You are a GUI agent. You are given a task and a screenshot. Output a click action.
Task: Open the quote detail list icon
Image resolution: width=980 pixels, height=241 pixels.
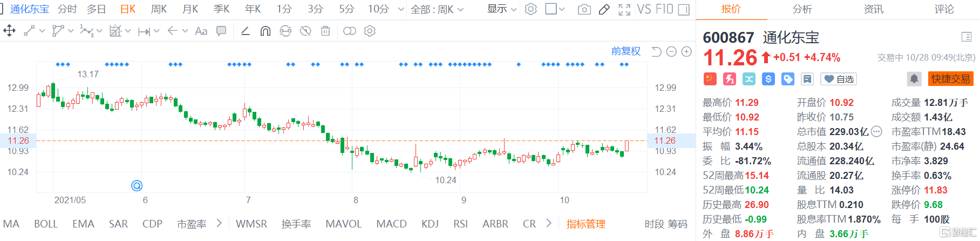click(x=967, y=37)
